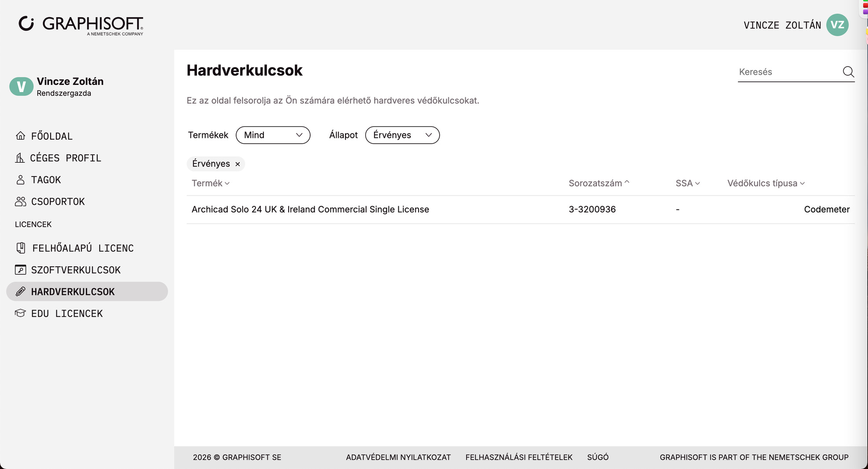Click the group icon beside Csoportok
Image resolution: width=868 pixels, height=469 pixels.
coord(20,201)
